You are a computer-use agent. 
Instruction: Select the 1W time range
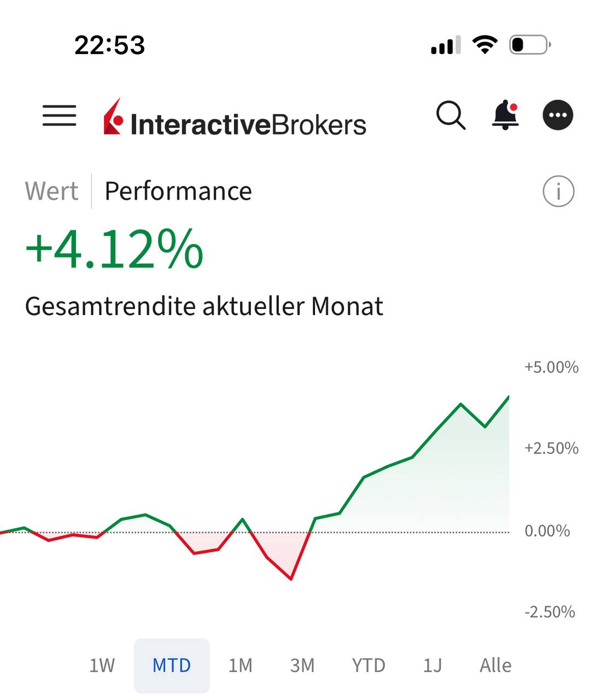[x=102, y=666]
